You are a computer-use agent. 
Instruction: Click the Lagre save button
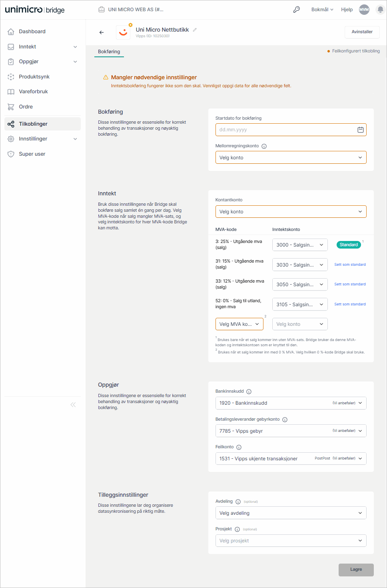(x=356, y=570)
